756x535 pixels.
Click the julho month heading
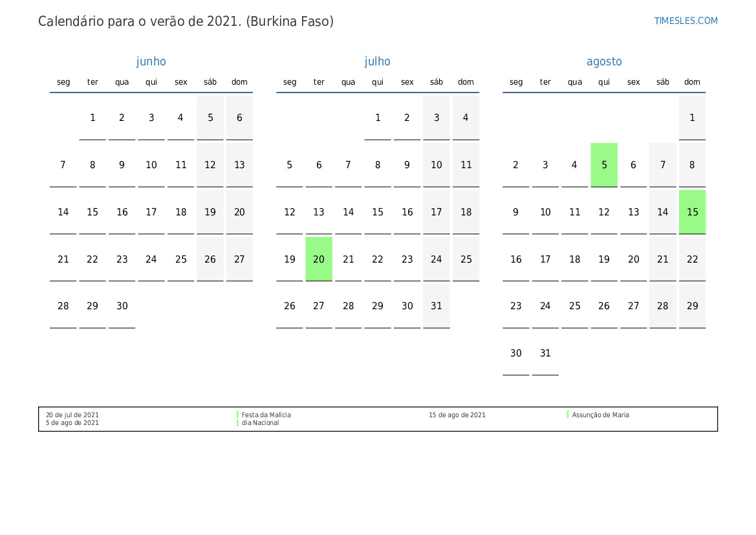tap(377, 61)
